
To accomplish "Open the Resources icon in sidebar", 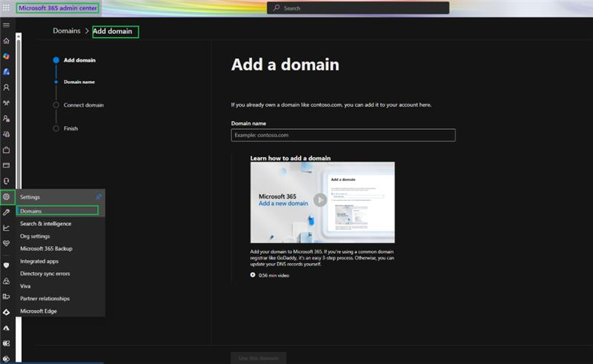I will 7,134.
